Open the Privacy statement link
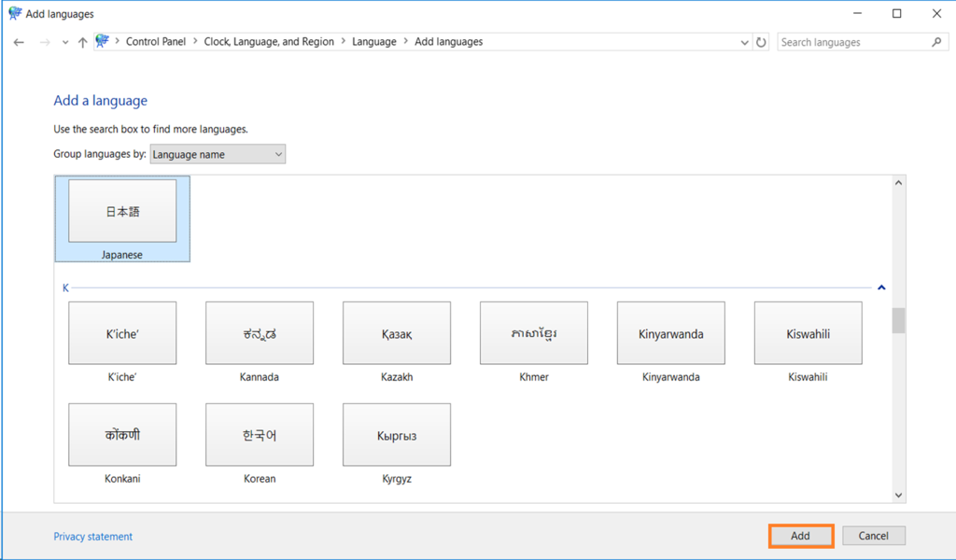956x560 pixels. click(x=92, y=537)
